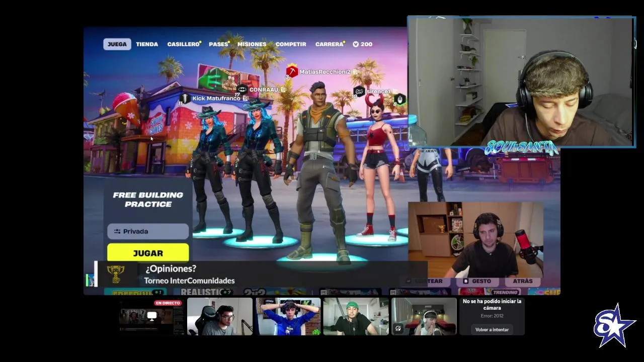Select participant in green cap video
The width and height of the screenshot is (644, 362).
(356, 316)
